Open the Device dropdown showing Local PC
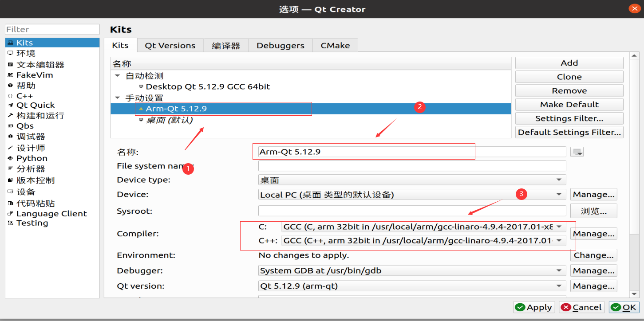 pyautogui.click(x=412, y=195)
